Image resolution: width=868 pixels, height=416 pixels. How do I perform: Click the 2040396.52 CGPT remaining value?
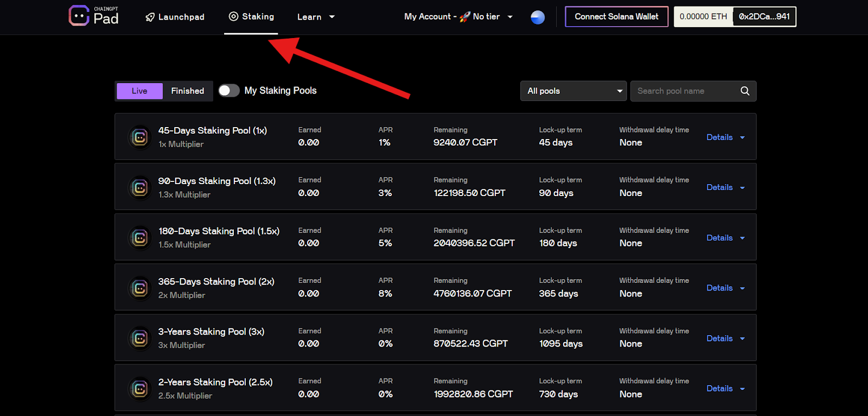[474, 243]
